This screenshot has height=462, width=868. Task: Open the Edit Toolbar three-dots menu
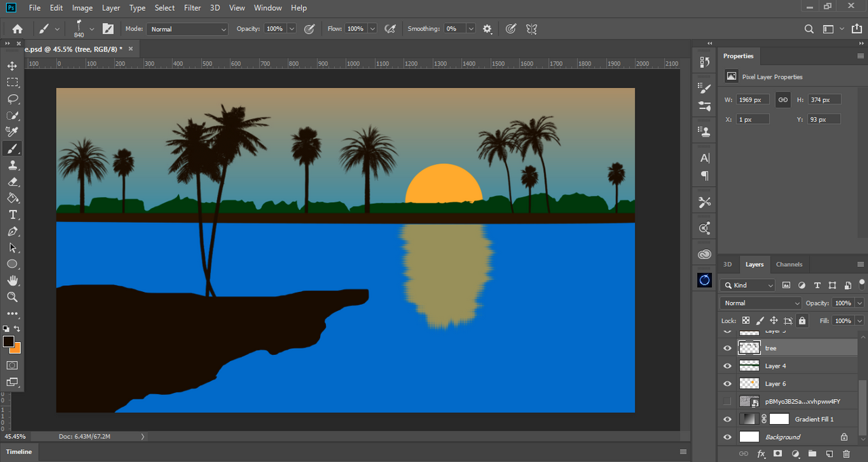pos(12,314)
